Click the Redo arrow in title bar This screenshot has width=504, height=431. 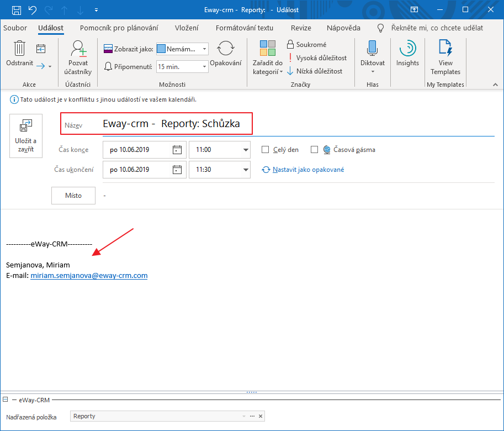pos(49,10)
